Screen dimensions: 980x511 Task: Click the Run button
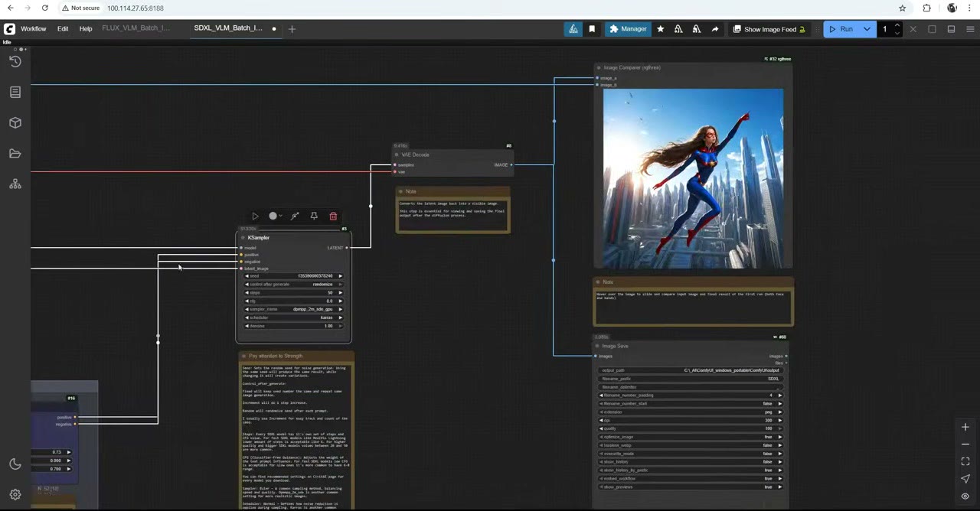click(x=841, y=29)
